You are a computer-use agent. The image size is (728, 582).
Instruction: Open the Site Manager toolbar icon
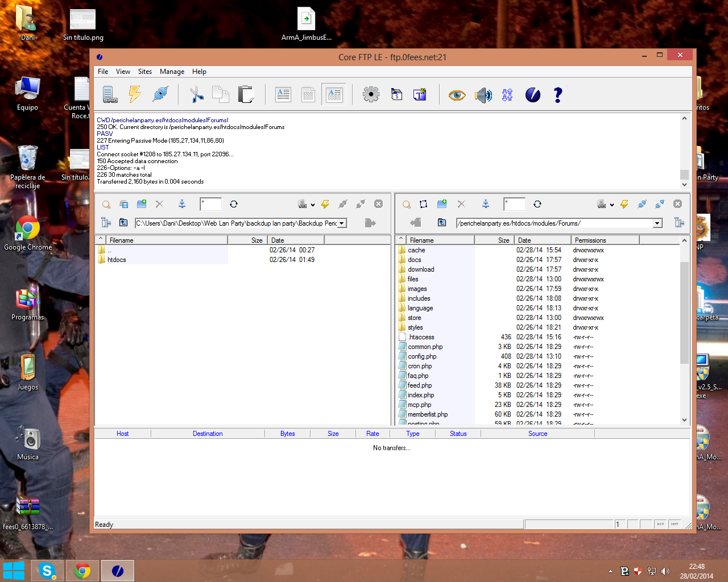click(110, 94)
